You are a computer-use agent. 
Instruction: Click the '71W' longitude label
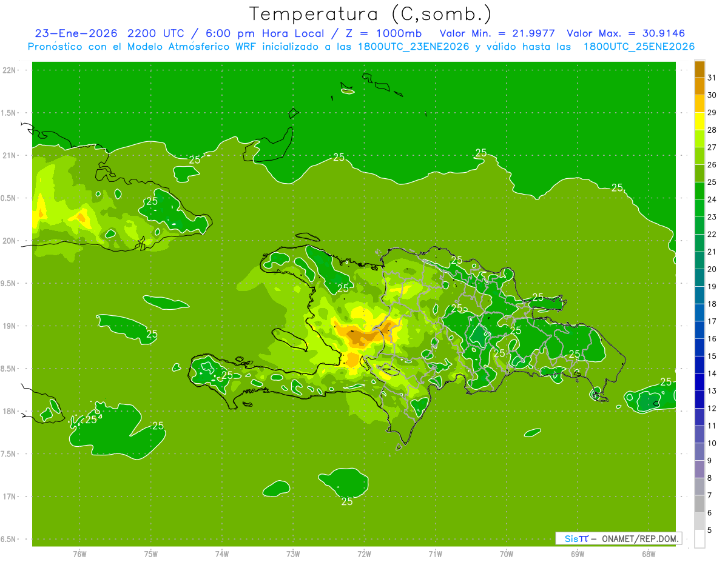click(435, 554)
